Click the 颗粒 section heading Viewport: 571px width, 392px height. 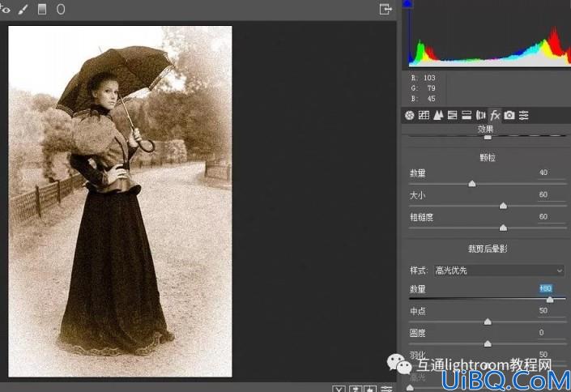[488, 158]
